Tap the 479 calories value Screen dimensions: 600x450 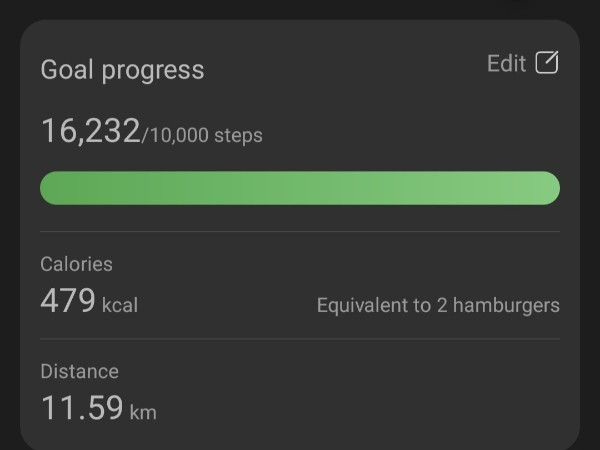coord(68,301)
